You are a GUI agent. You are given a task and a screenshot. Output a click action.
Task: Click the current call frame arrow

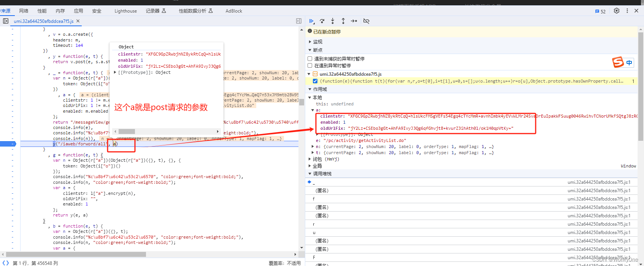pyautogui.click(x=309, y=182)
